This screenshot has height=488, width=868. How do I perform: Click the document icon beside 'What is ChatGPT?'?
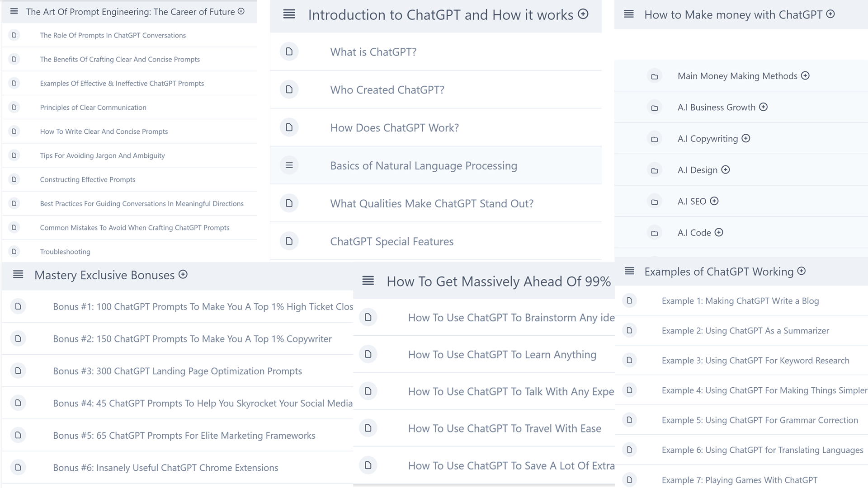pos(289,52)
